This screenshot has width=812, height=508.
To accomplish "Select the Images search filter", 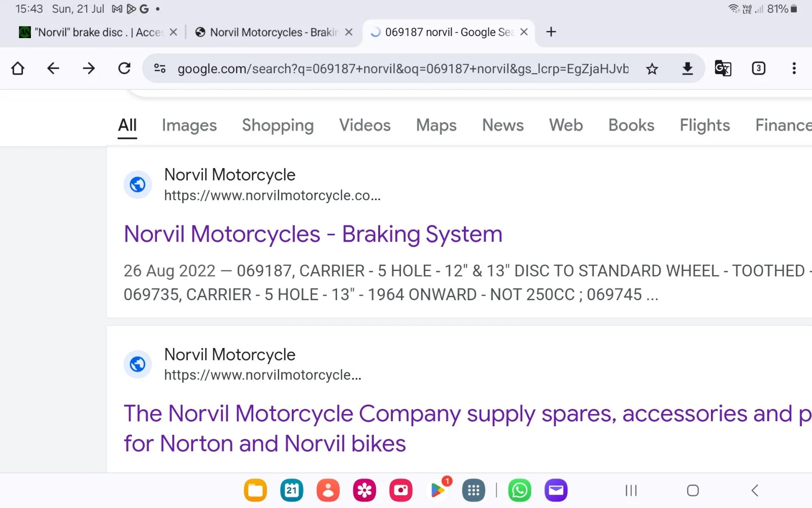I will pos(189,125).
